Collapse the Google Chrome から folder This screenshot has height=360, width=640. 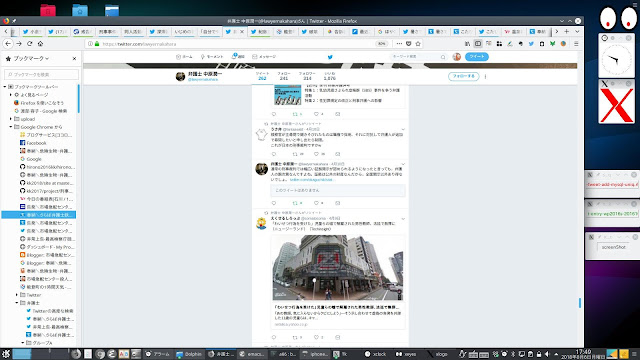[11, 127]
